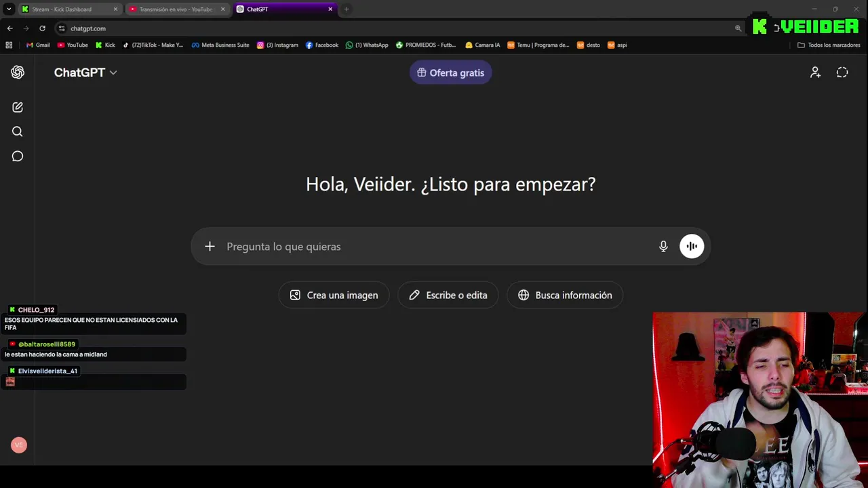This screenshot has width=868, height=488.
Task: Open search chats magnifier icon
Action: pos(18,131)
